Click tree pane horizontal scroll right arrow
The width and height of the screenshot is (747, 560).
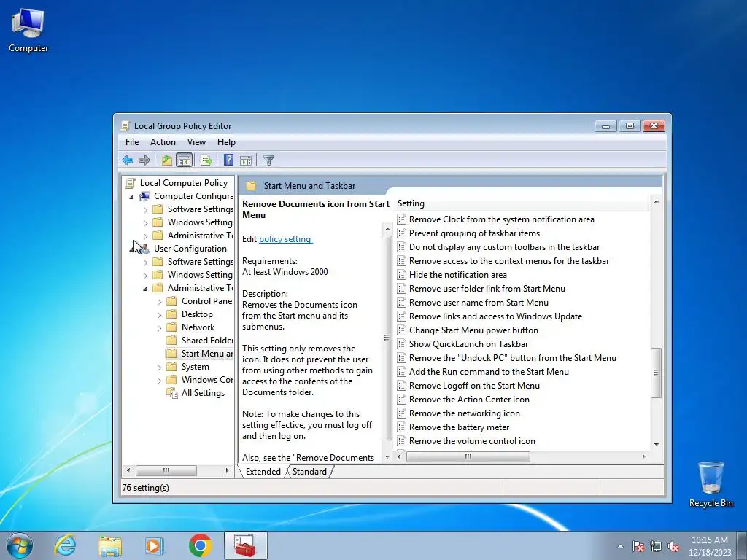pyautogui.click(x=227, y=470)
